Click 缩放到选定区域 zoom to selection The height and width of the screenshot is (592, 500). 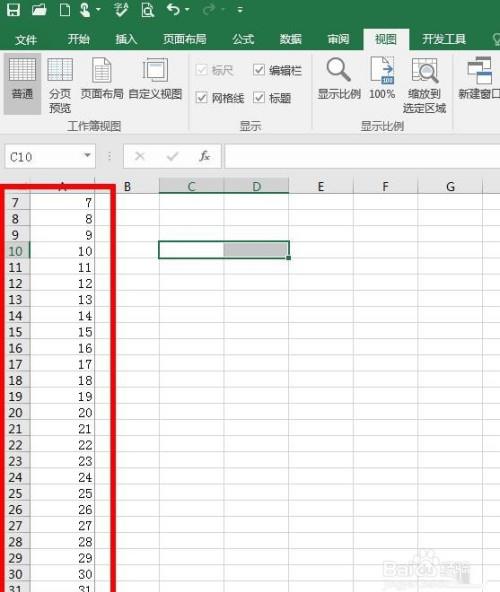(x=424, y=85)
